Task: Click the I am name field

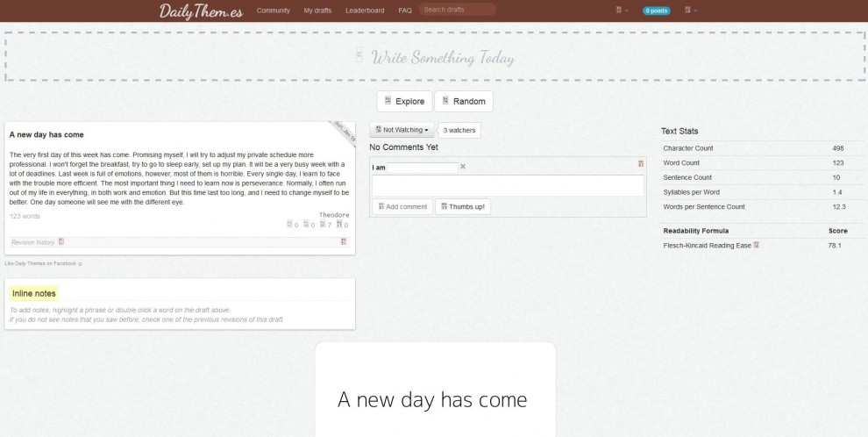Action: tap(423, 168)
